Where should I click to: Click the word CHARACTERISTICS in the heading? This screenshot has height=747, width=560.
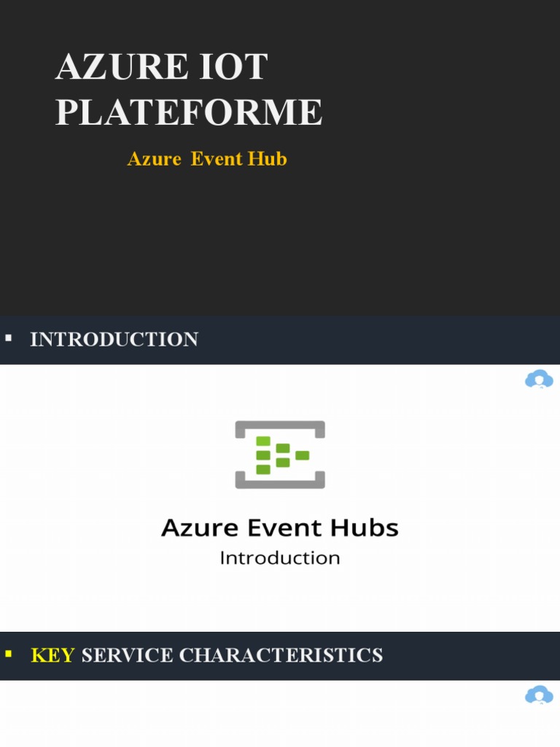[x=281, y=655]
